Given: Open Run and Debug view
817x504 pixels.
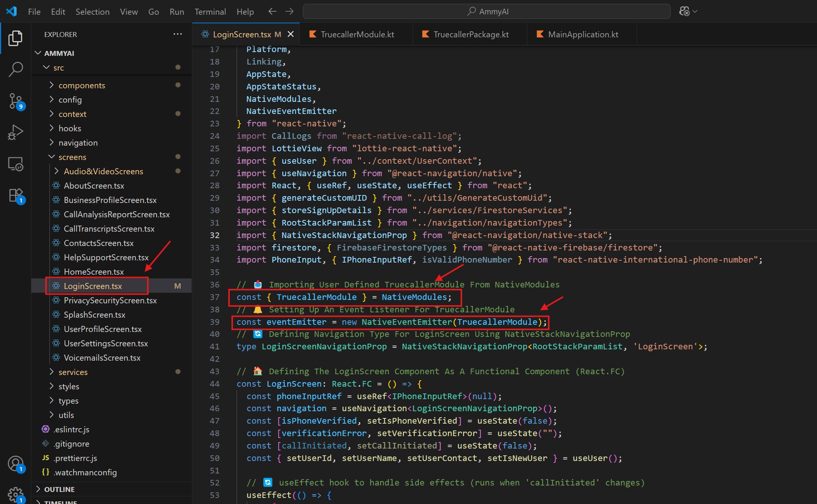Looking at the screenshot, I should [x=15, y=132].
